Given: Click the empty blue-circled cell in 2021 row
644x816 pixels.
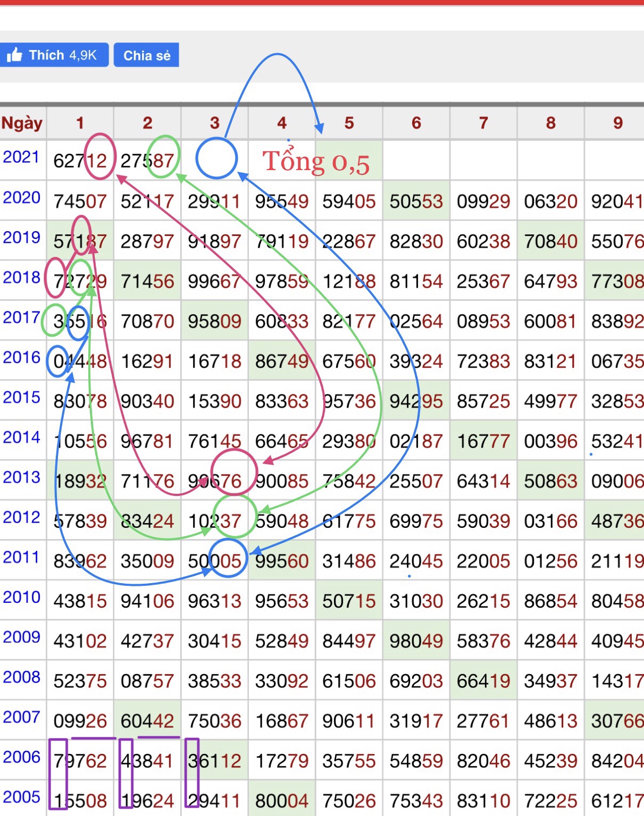Looking at the screenshot, I should 216,158.
